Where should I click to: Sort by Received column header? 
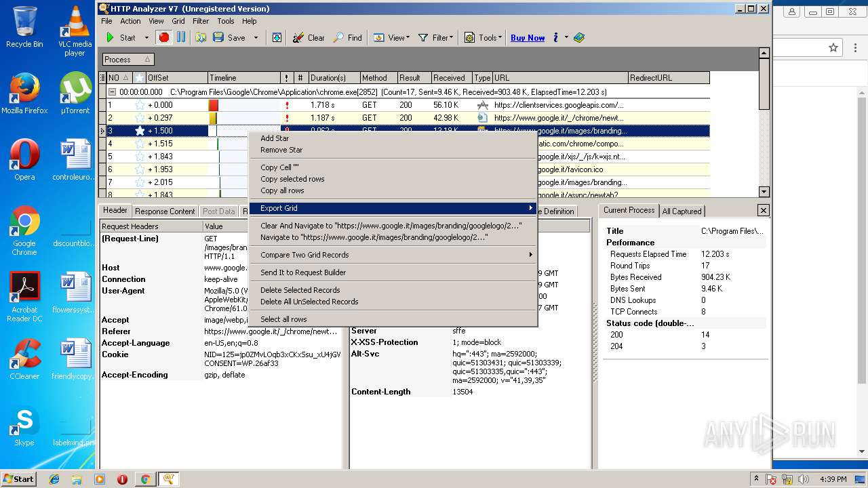click(452, 78)
